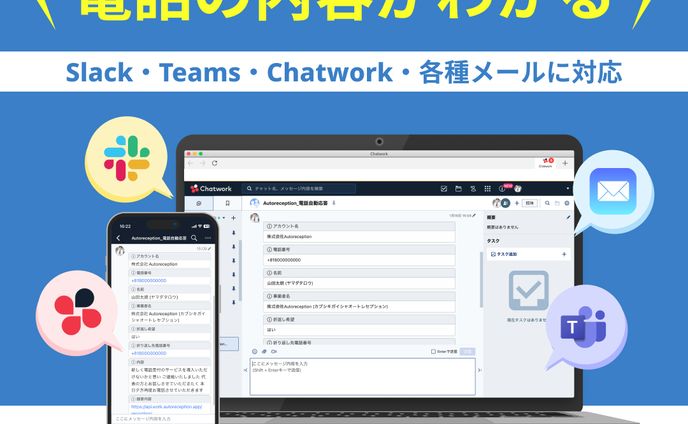688x424 pixels.
Task: Reload the page in the laptop browser
Action: (215, 163)
